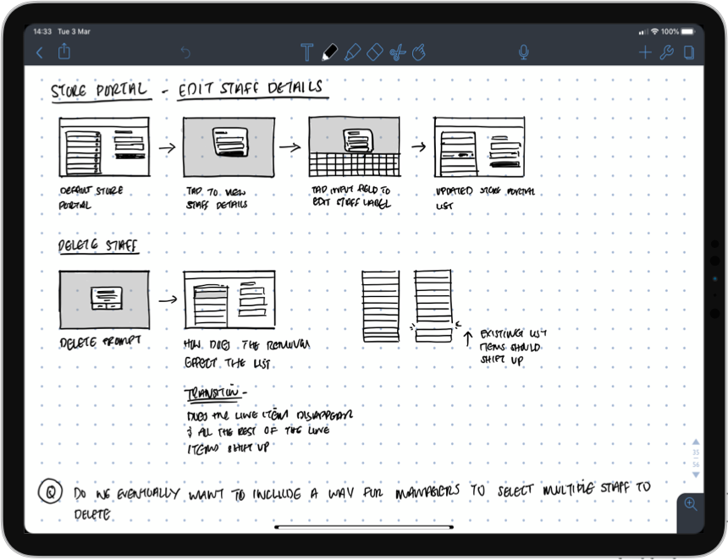Open the share/export icon
728x560 pixels.
click(64, 51)
